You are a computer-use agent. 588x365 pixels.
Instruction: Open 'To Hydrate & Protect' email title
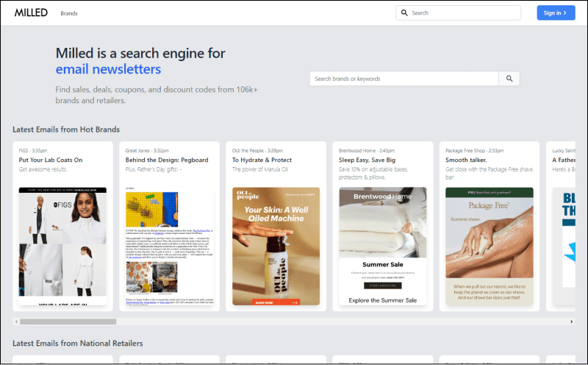[262, 160]
